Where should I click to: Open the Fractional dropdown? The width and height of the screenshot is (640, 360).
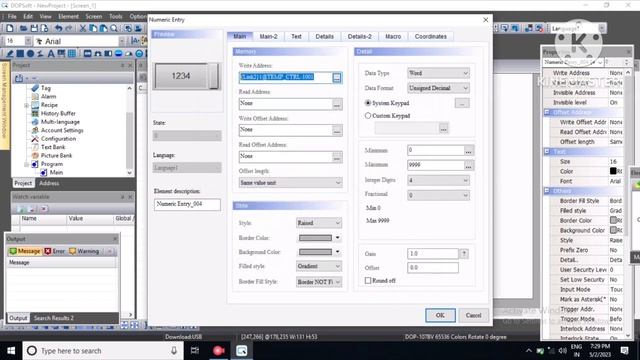[x=438, y=195]
